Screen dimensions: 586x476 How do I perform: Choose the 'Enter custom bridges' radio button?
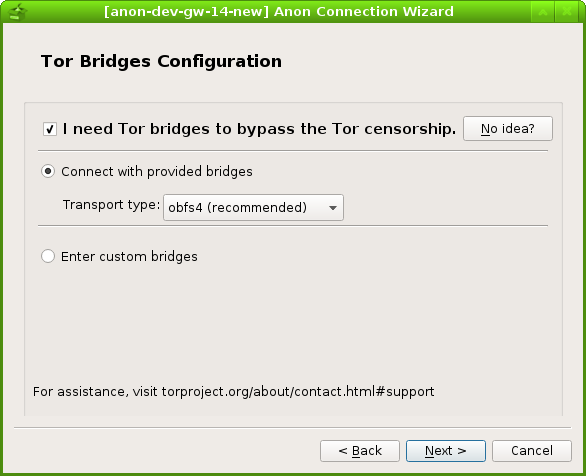click(x=48, y=256)
